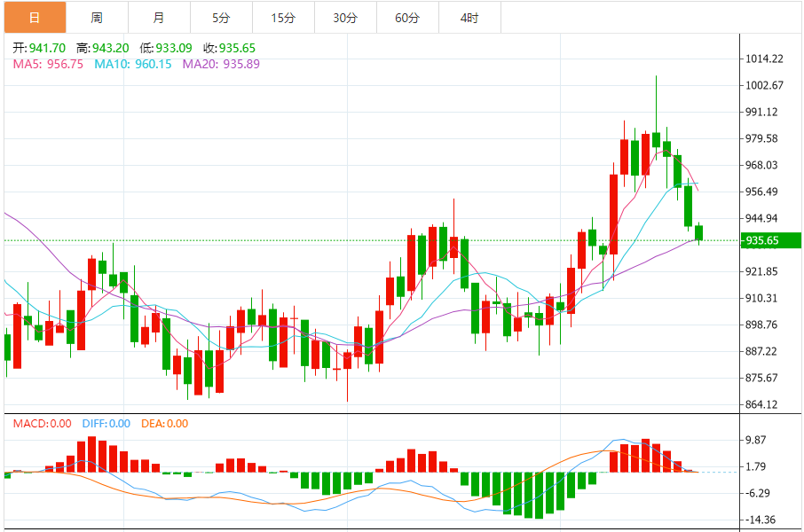Click the 875.67 price axis label
This screenshot has height=532, width=804.
tap(761, 379)
